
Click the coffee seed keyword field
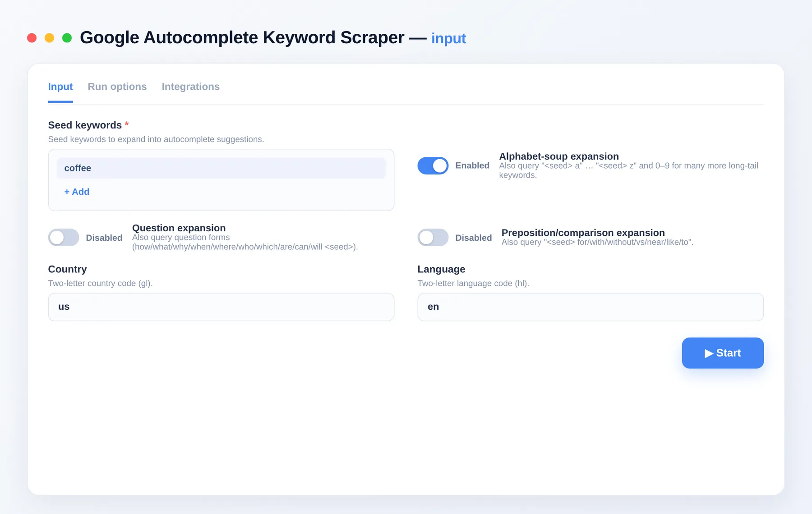(221, 168)
